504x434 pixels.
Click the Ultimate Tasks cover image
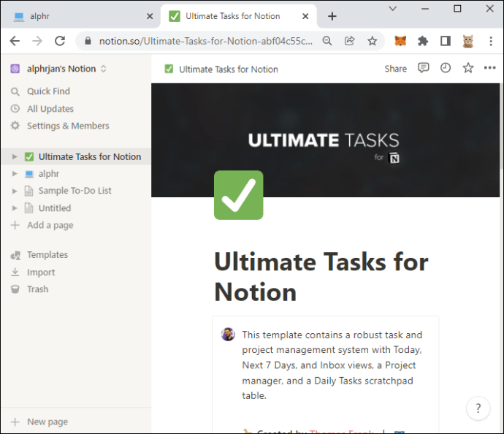tap(326, 140)
